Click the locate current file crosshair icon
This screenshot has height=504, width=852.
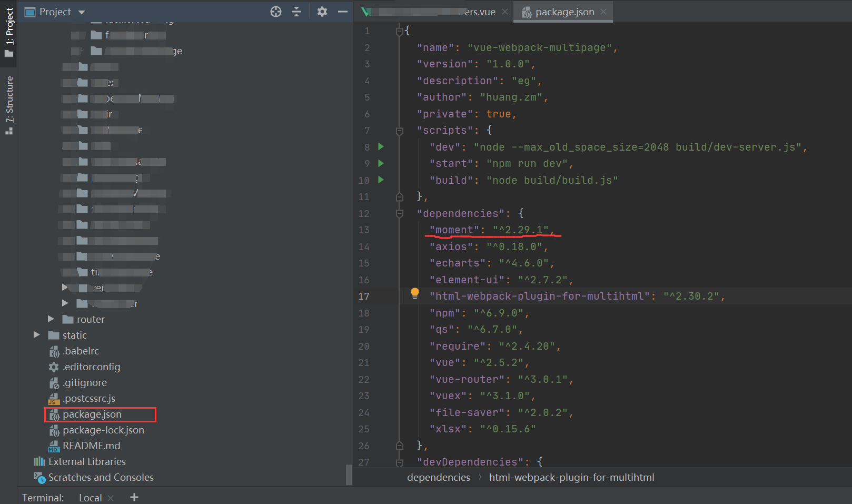pyautogui.click(x=276, y=12)
